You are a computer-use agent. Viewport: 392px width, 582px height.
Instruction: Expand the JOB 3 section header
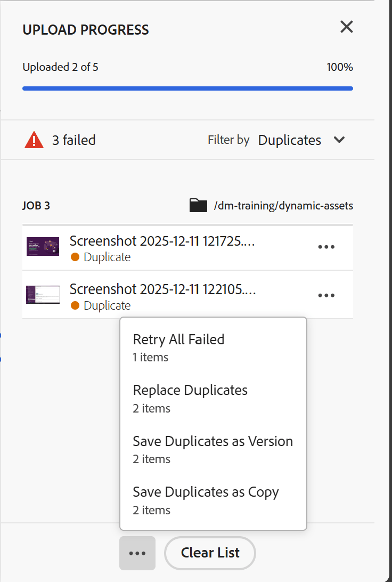tap(36, 205)
